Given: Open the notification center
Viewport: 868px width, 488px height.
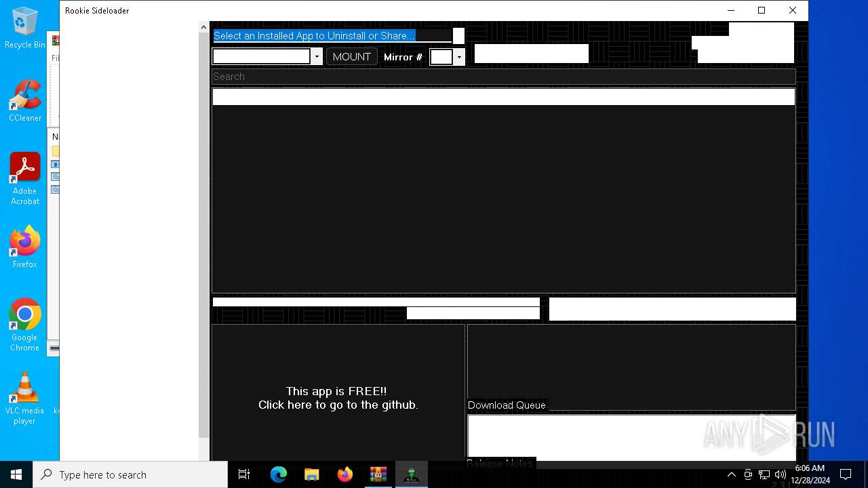Looking at the screenshot, I should [846, 474].
